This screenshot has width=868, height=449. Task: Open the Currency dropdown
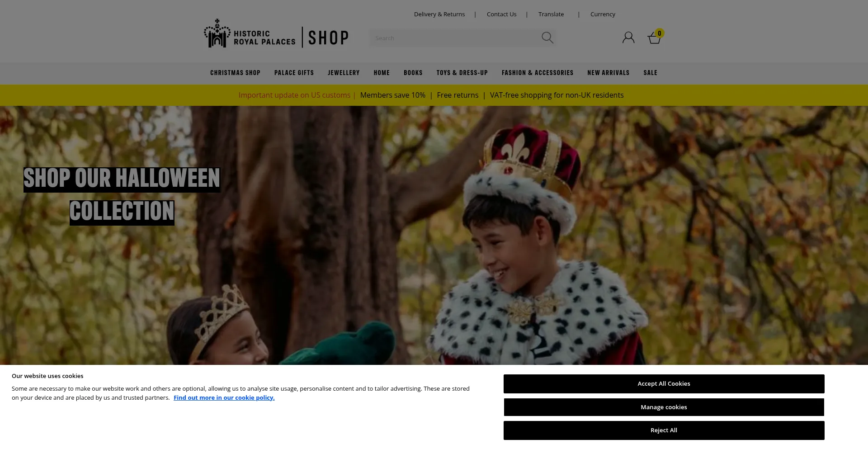pos(603,14)
